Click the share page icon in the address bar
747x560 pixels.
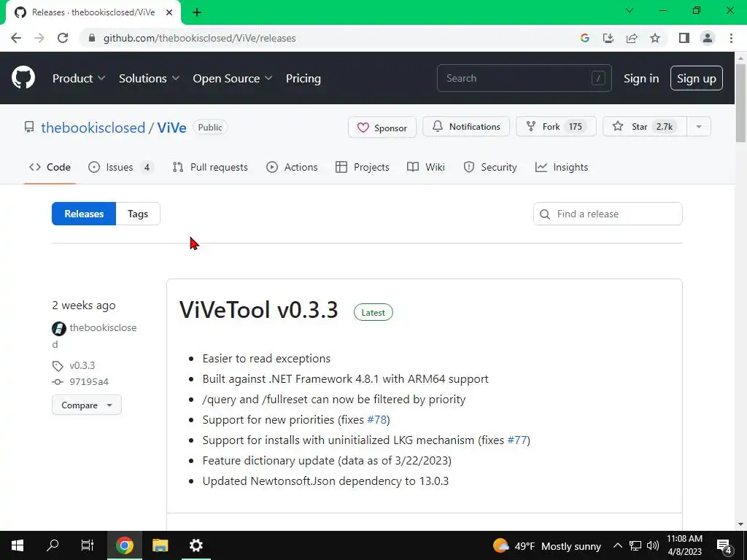point(632,38)
